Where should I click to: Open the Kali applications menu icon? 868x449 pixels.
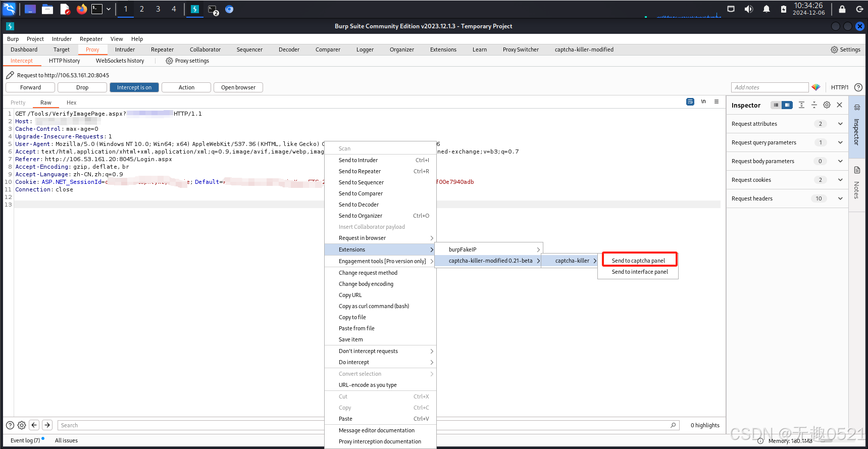tap(9, 9)
